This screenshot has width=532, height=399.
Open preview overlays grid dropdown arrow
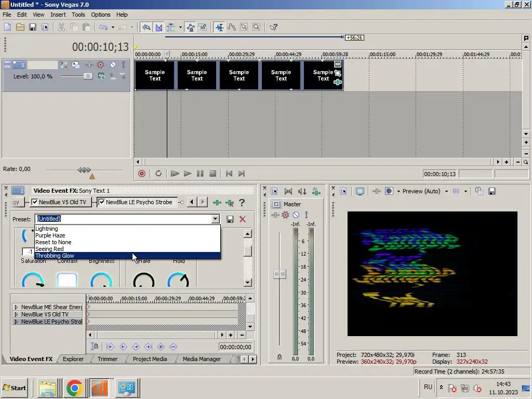point(465,191)
